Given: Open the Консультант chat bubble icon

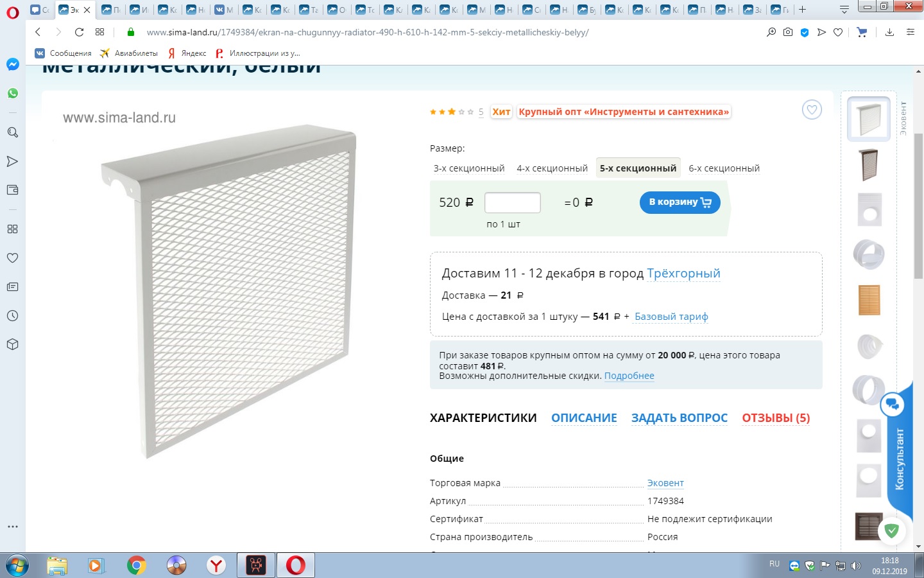Looking at the screenshot, I should point(893,405).
